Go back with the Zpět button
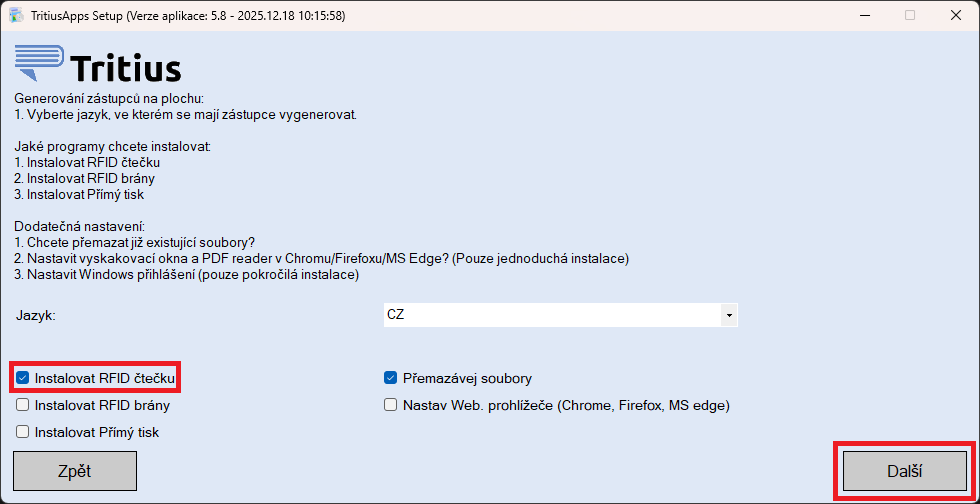This screenshot has height=504, width=980. click(75, 470)
